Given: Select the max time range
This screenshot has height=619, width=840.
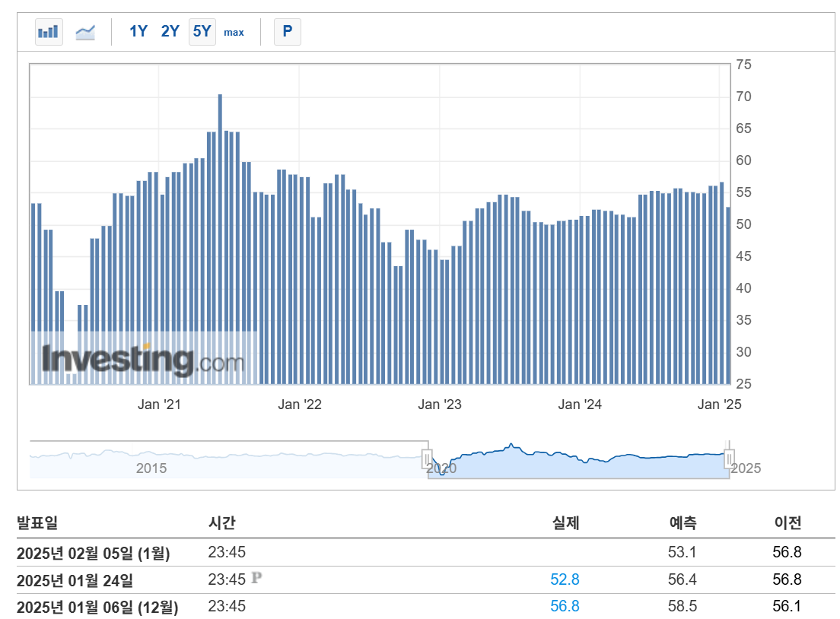Looking at the screenshot, I should [234, 33].
